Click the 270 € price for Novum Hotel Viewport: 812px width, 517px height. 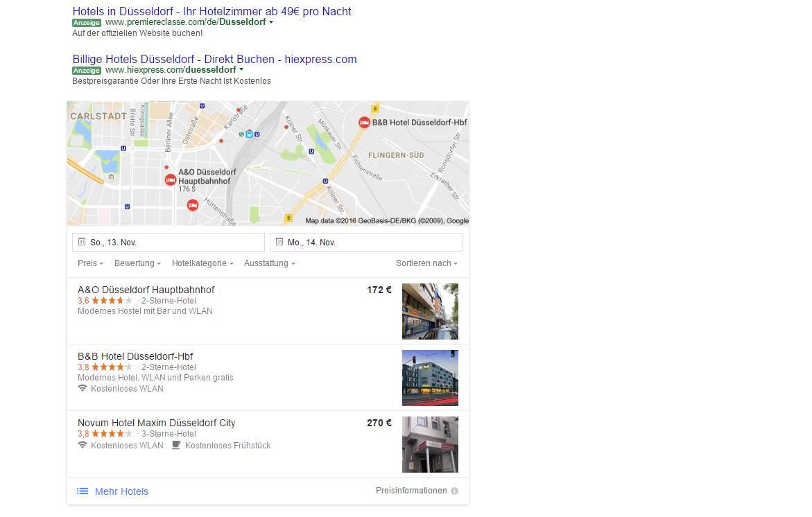(379, 423)
